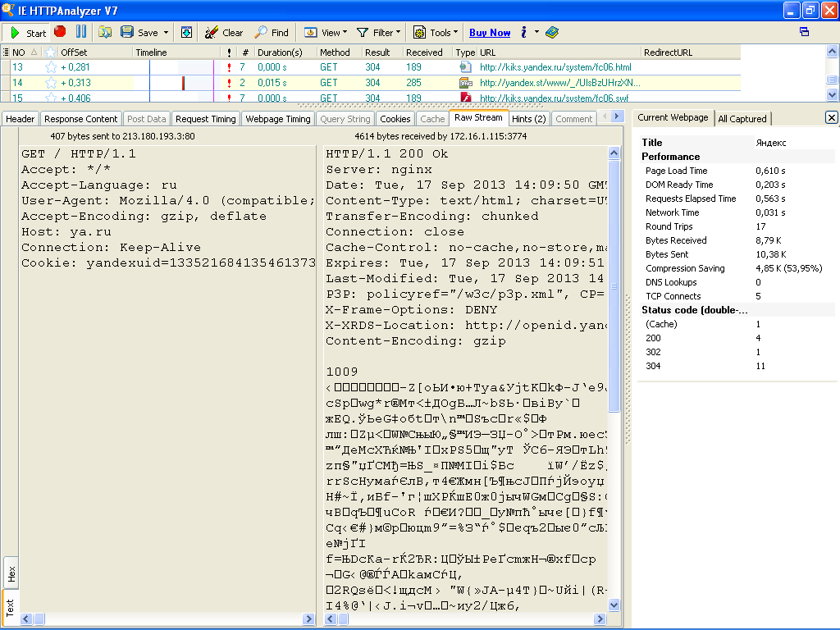840x630 pixels.
Task: Open the View dropdown menu
Action: tap(325, 33)
